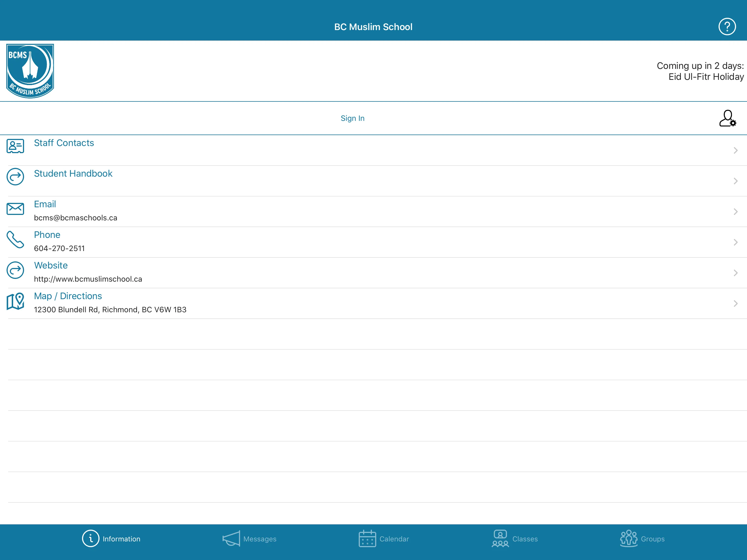747x560 pixels.
Task: Toggle the Phone contact entry
Action: point(373,242)
